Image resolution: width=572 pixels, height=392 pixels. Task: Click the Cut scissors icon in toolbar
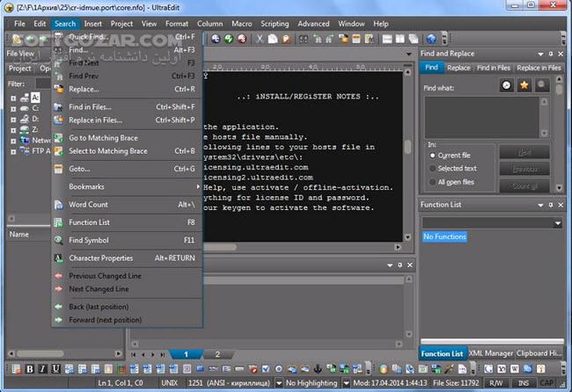tap(260, 39)
